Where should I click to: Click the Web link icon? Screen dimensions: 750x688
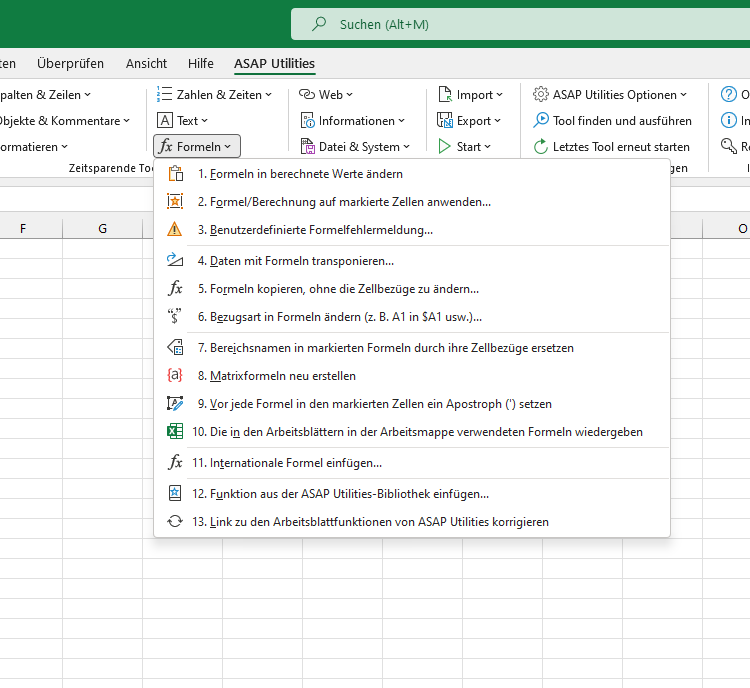pyautogui.click(x=307, y=94)
